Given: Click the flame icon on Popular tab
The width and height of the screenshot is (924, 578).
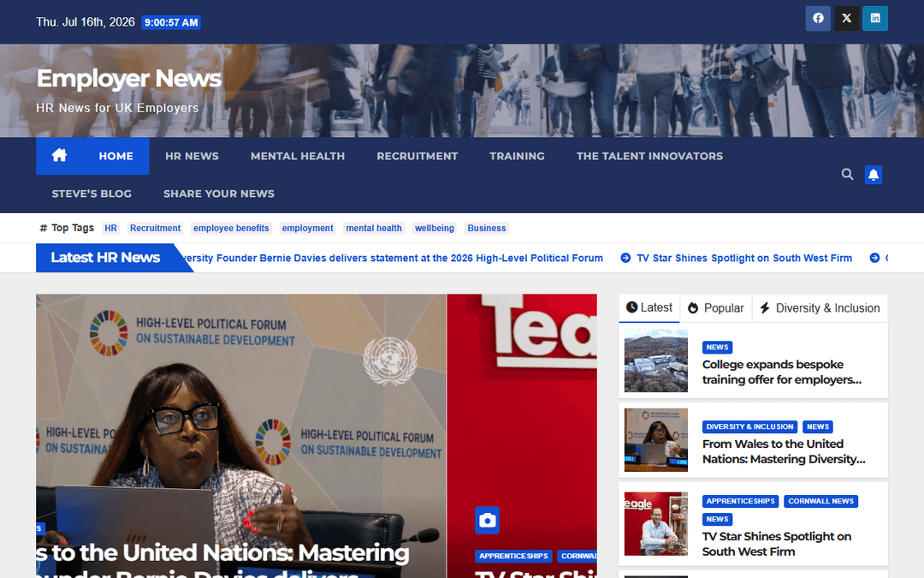Looking at the screenshot, I should [693, 308].
